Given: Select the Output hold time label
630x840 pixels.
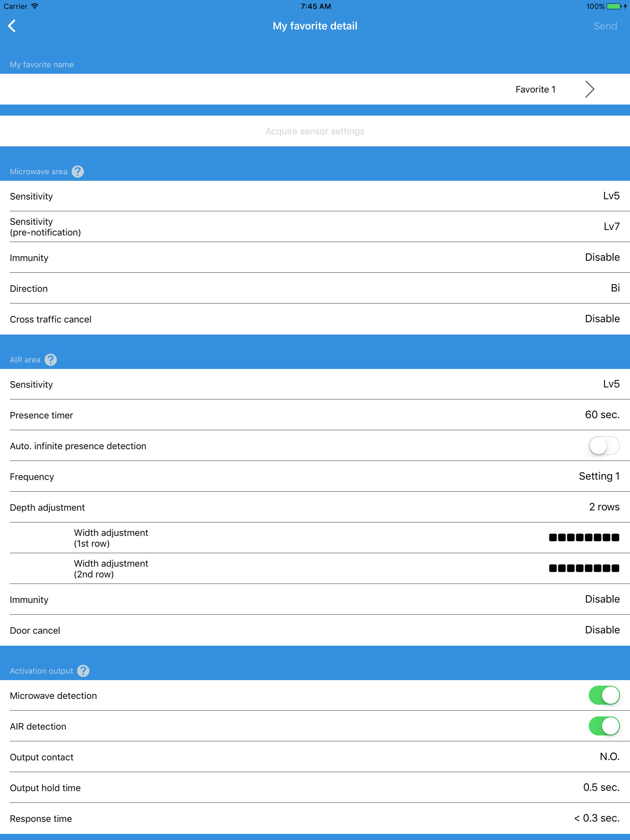Looking at the screenshot, I should click(x=45, y=788).
